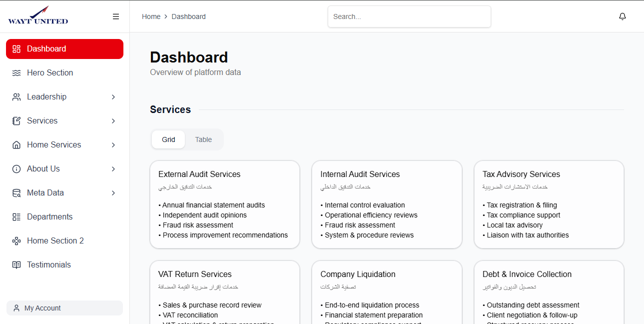Open the Internal Audit Services card

[x=387, y=204]
